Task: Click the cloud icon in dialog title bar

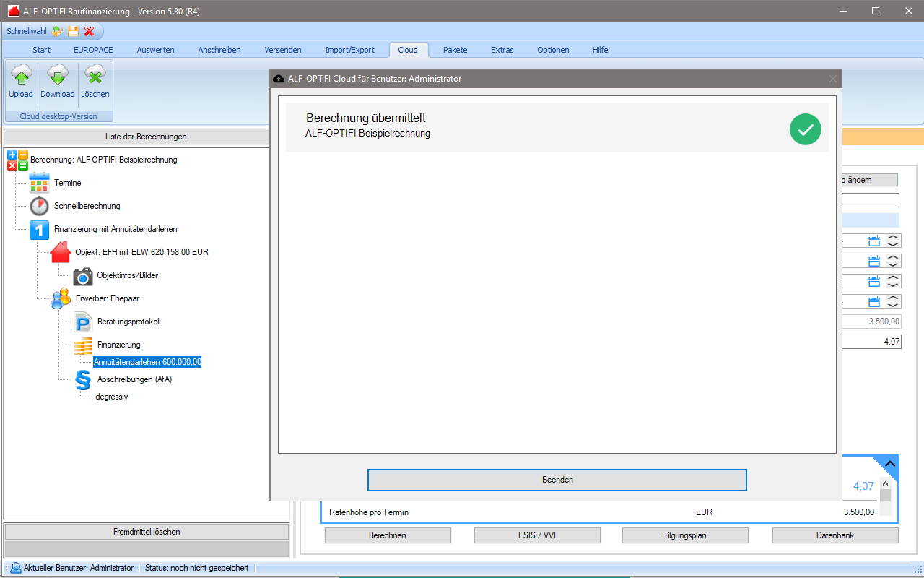Action: coord(279,79)
